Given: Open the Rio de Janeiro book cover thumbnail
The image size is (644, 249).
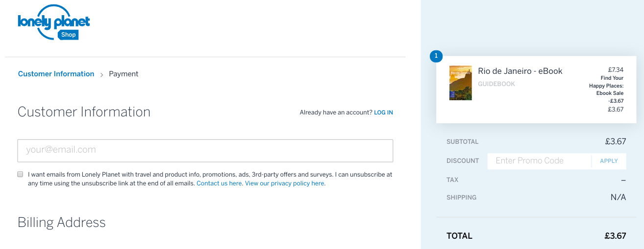Looking at the screenshot, I should pos(460,83).
